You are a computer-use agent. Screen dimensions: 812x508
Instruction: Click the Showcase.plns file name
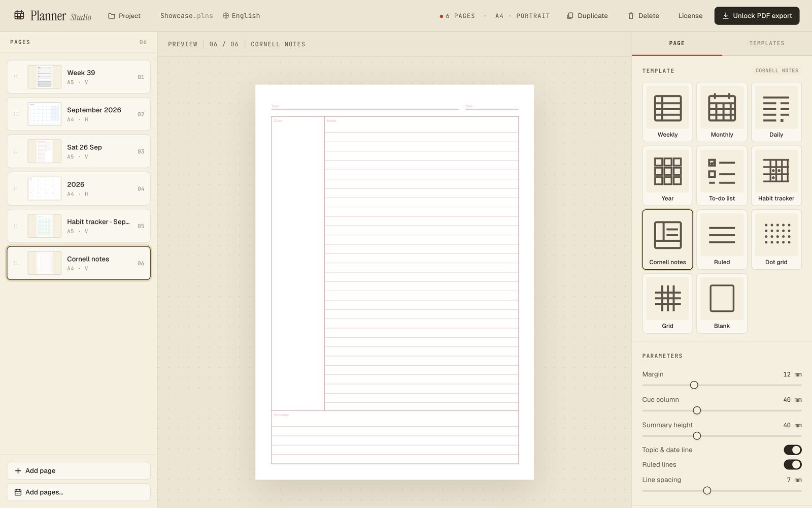coord(187,16)
